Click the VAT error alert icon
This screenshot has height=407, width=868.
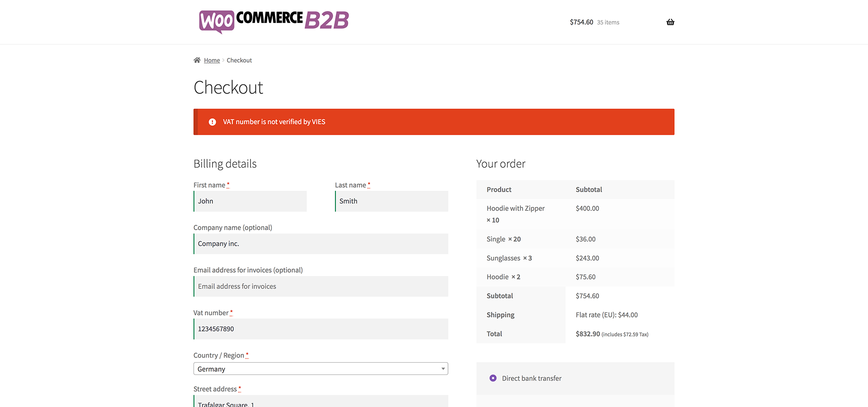[212, 122]
